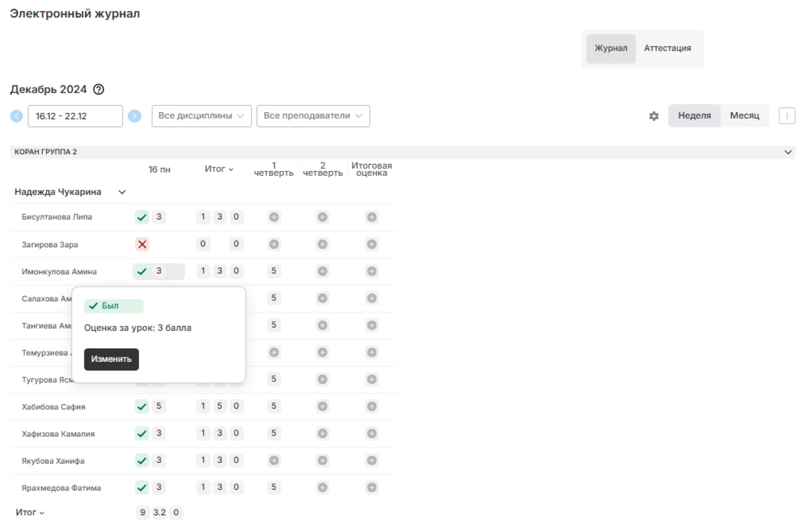The width and height of the screenshot is (812, 528).
Task: Collapse the Коран группа 2 section
Action: 787,152
